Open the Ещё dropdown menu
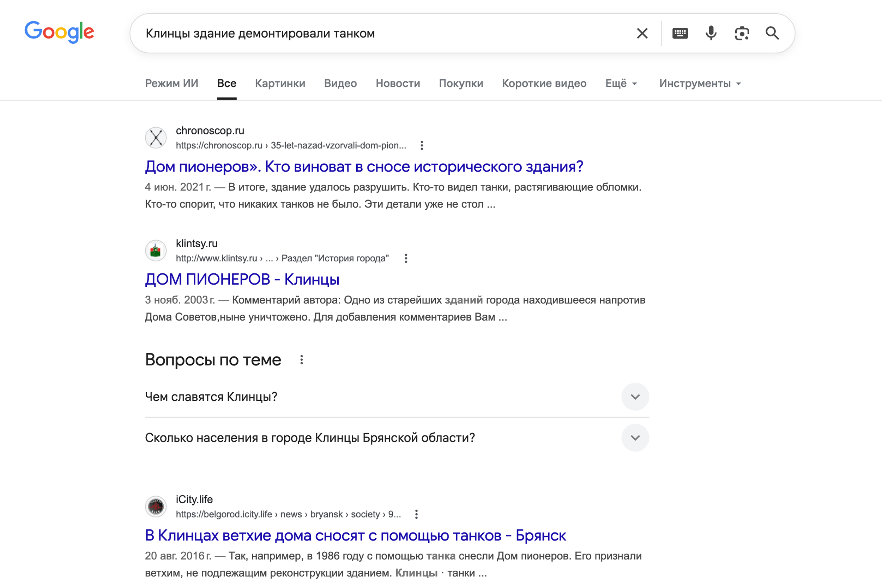This screenshot has height=588, width=882. pyautogui.click(x=621, y=83)
